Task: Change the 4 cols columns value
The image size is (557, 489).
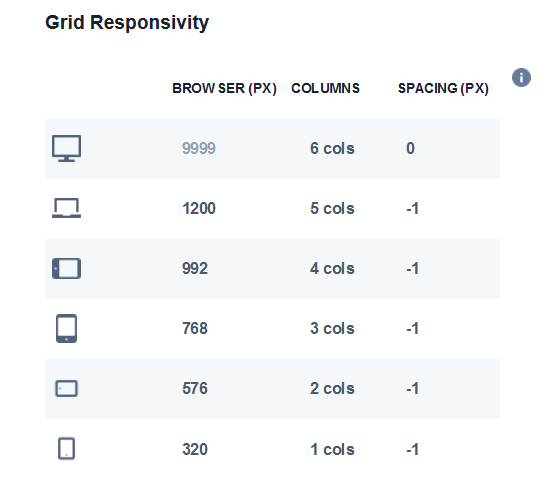Action: point(332,268)
